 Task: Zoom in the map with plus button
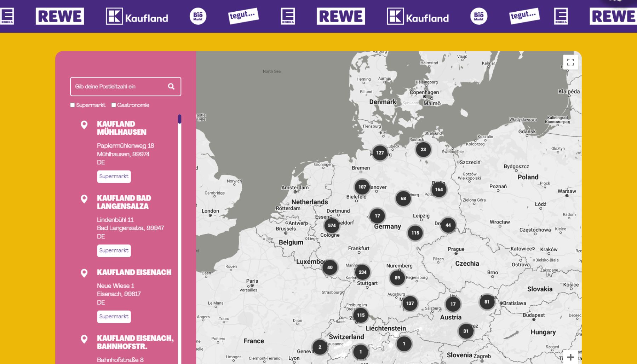click(570, 357)
